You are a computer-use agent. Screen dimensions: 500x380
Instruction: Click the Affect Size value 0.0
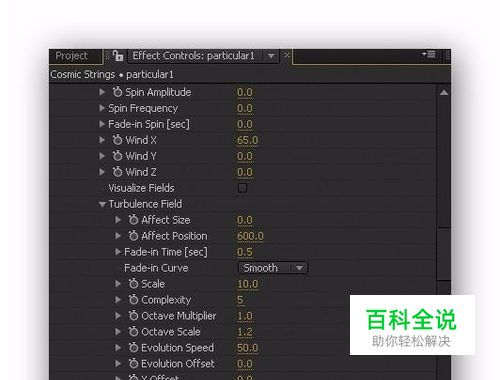click(x=245, y=220)
